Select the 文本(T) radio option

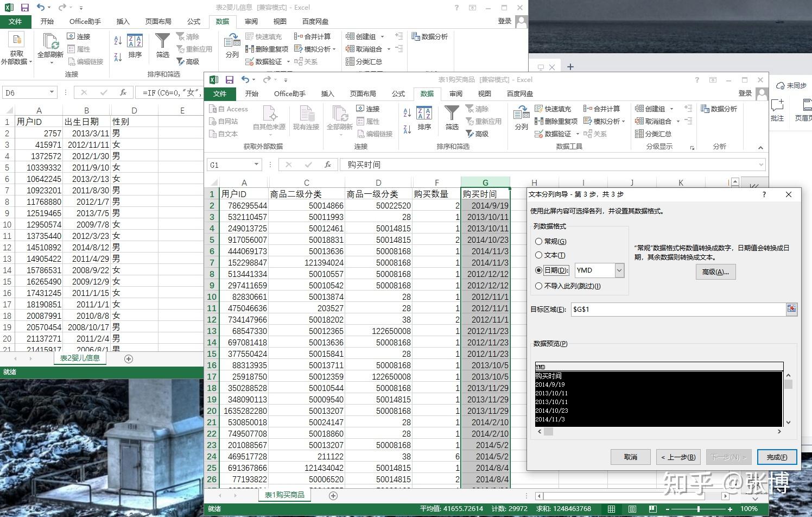(x=550, y=255)
